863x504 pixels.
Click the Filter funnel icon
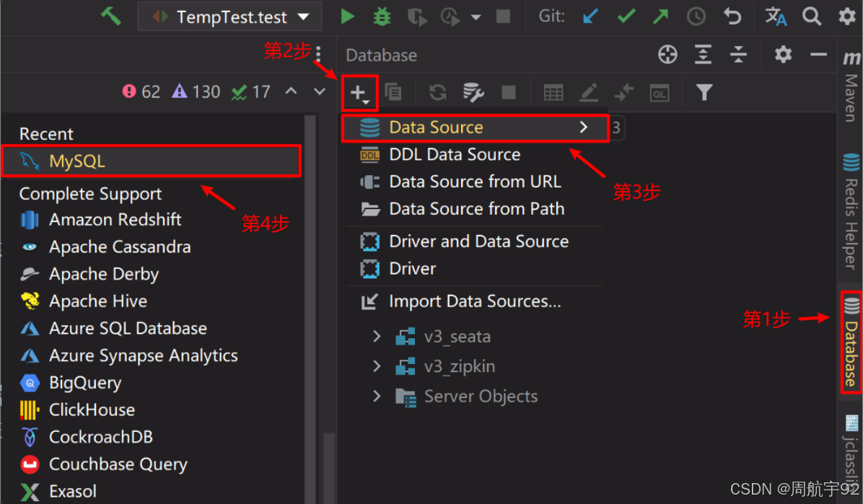(704, 92)
